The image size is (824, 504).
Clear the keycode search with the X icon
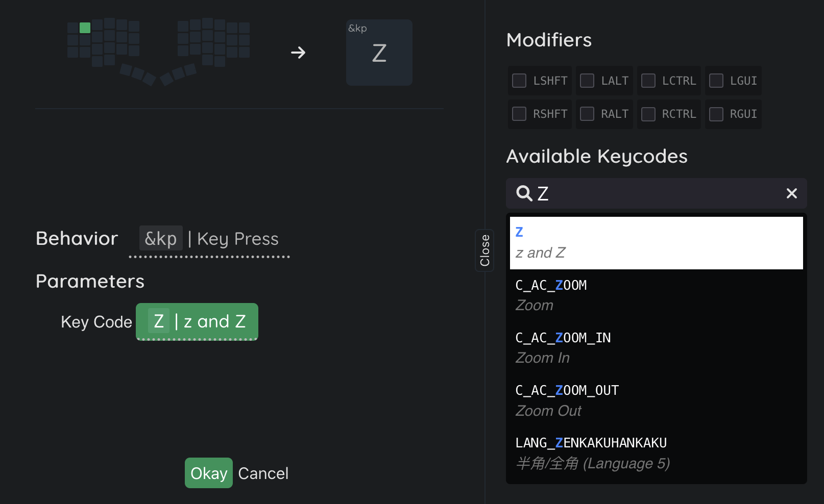click(x=791, y=193)
